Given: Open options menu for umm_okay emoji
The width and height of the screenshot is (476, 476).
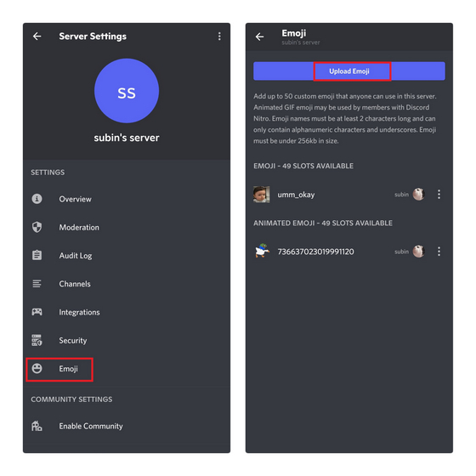Looking at the screenshot, I should (x=439, y=195).
